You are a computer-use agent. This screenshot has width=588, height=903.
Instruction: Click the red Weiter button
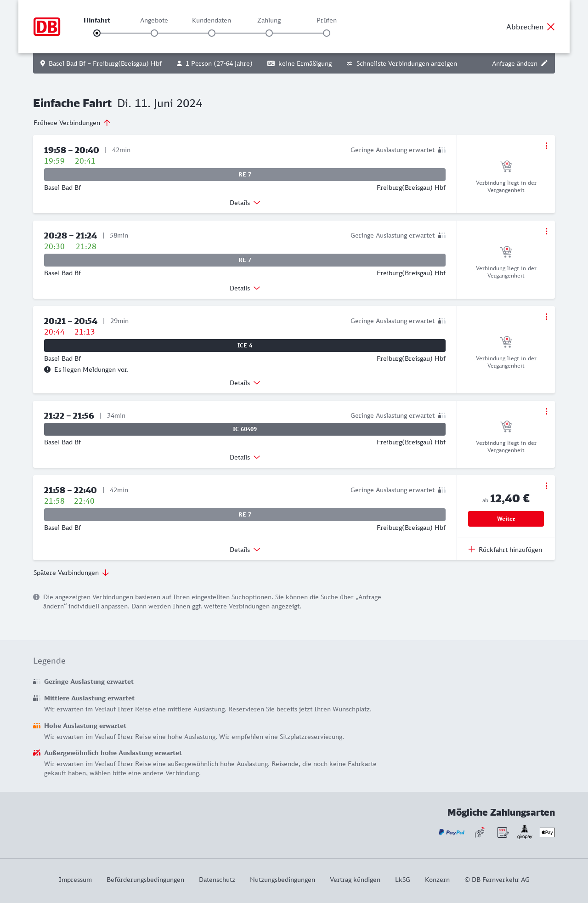click(x=506, y=519)
